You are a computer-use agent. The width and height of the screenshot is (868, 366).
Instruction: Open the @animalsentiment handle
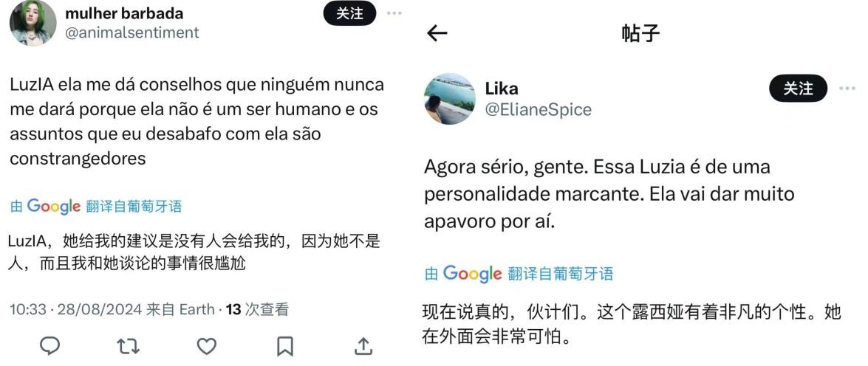[x=132, y=32]
